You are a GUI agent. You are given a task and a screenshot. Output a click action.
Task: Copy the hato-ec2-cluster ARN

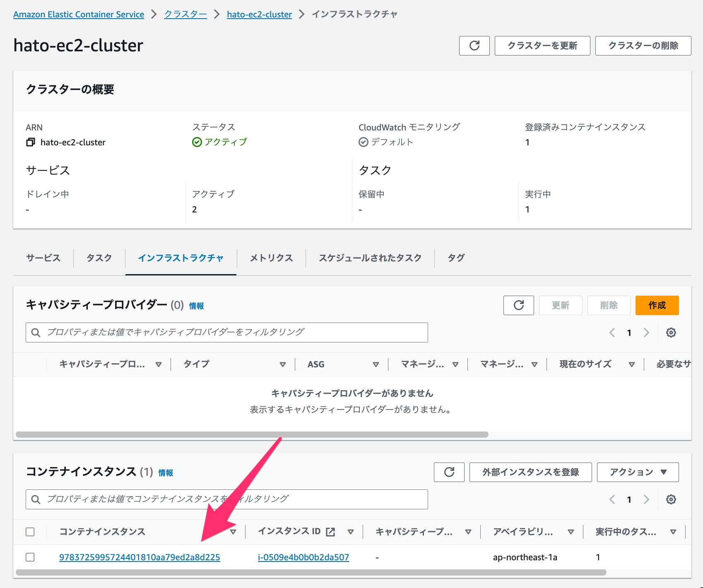(30, 142)
